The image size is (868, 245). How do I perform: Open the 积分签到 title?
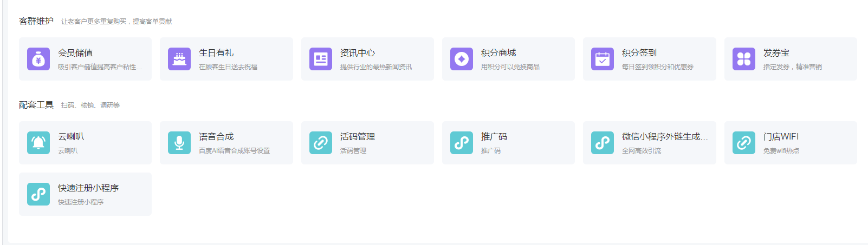pyautogui.click(x=639, y=53)
